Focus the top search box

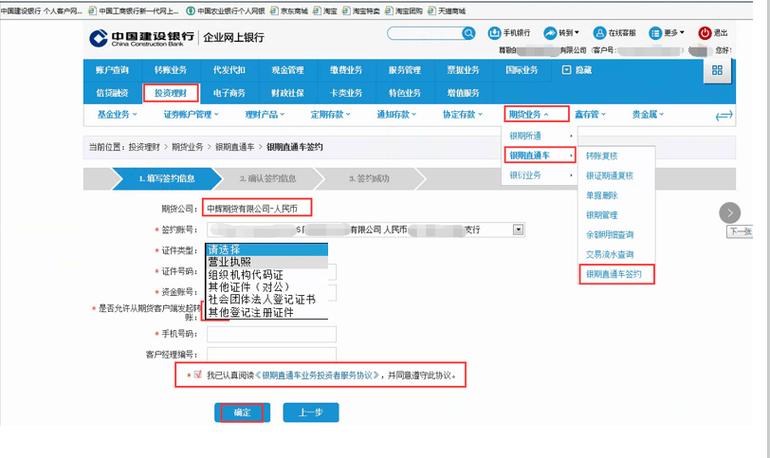click(x=425, y=33)
